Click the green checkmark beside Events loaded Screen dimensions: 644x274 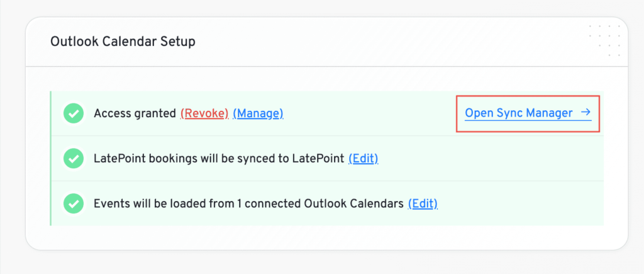pyautogui.click(x=74, y=203)
